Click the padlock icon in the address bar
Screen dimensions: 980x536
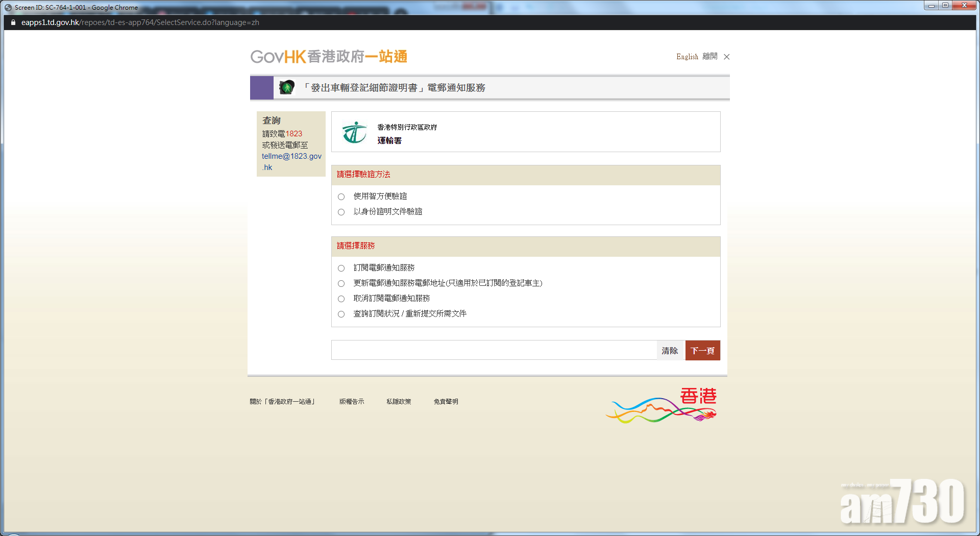coord(13,22)
